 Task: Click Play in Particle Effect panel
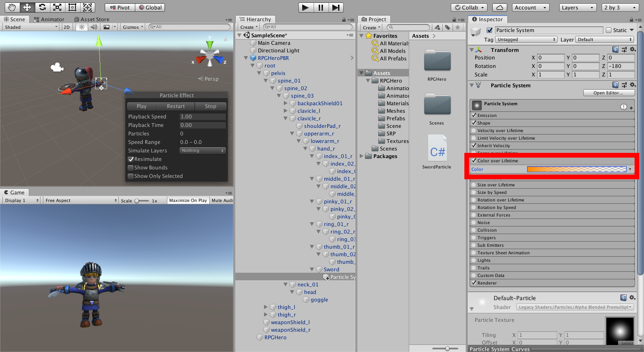click(141, 106)
